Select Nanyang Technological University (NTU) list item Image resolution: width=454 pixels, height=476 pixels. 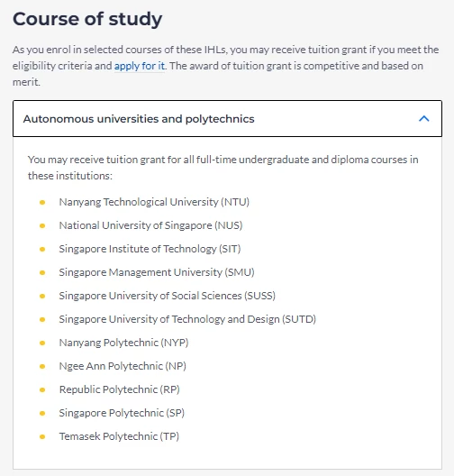154,202
